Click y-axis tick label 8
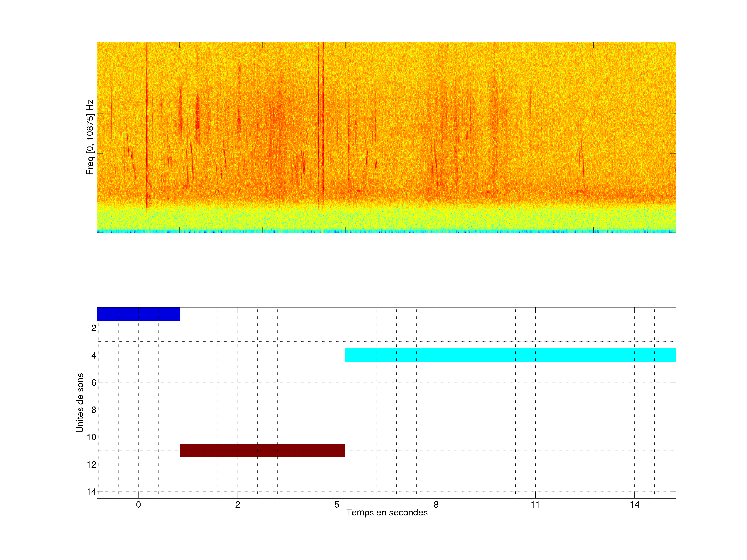Viewport: 747px width, 560px height. [x=94, y=410]
